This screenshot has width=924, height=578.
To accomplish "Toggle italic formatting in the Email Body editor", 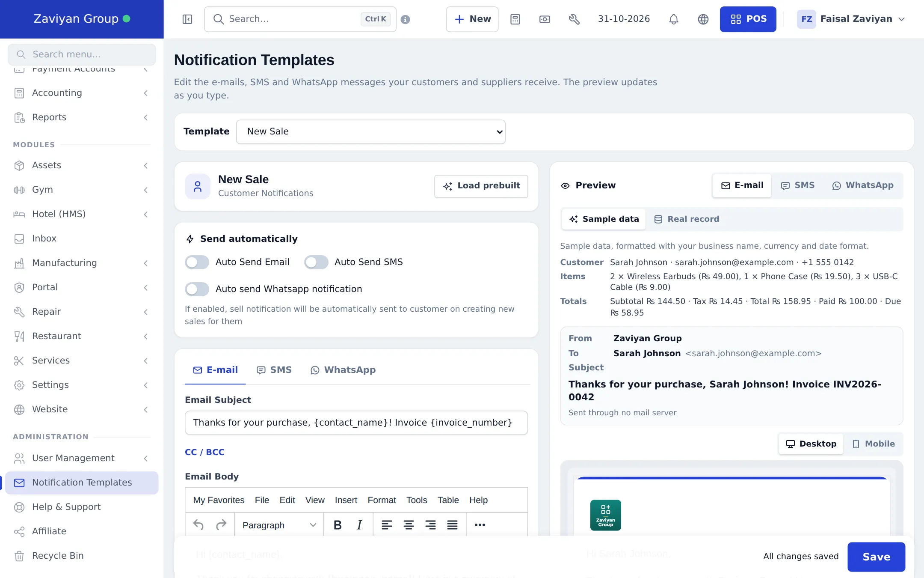I will [359, 525].
